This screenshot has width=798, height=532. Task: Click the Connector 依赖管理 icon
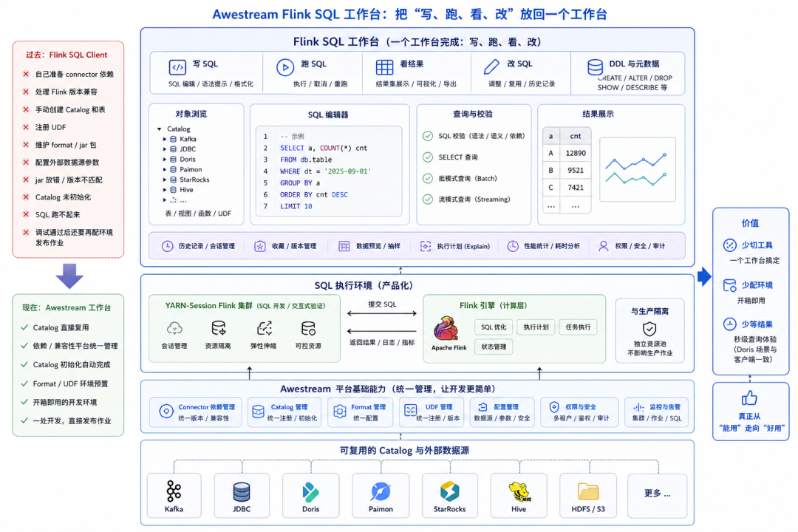pyautogui.click(x=166, y=412)
